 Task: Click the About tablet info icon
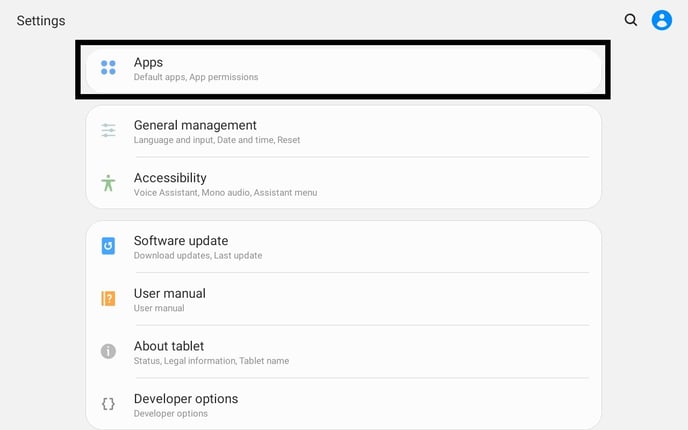point(109,351)
